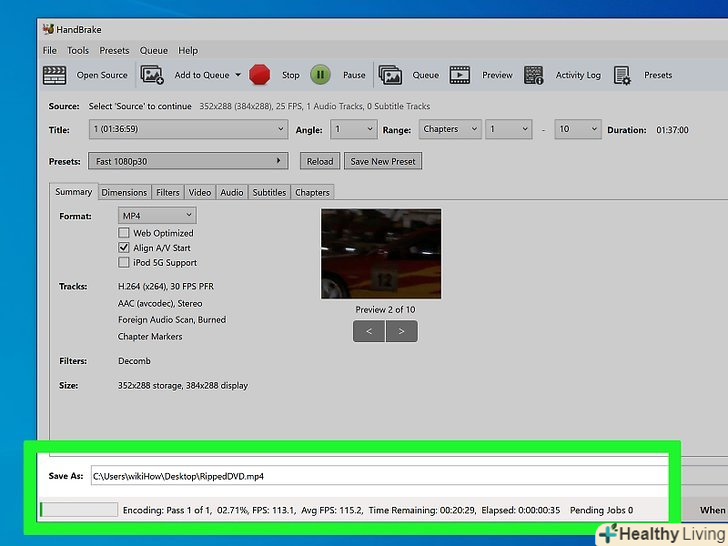
Task: Uncheck the Align A/V Start checkbox
Action: pos(124,248)
